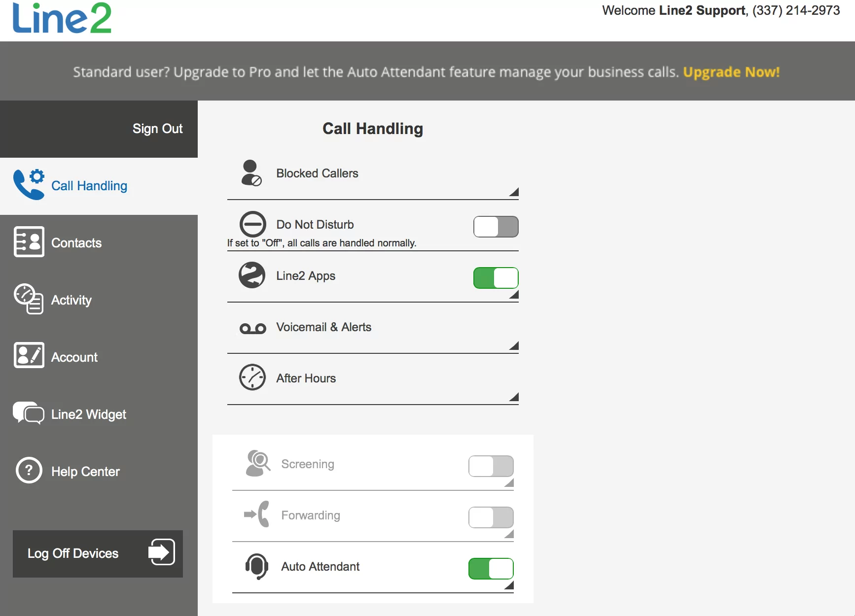Click the Account profile edit icon

point(29,355)
